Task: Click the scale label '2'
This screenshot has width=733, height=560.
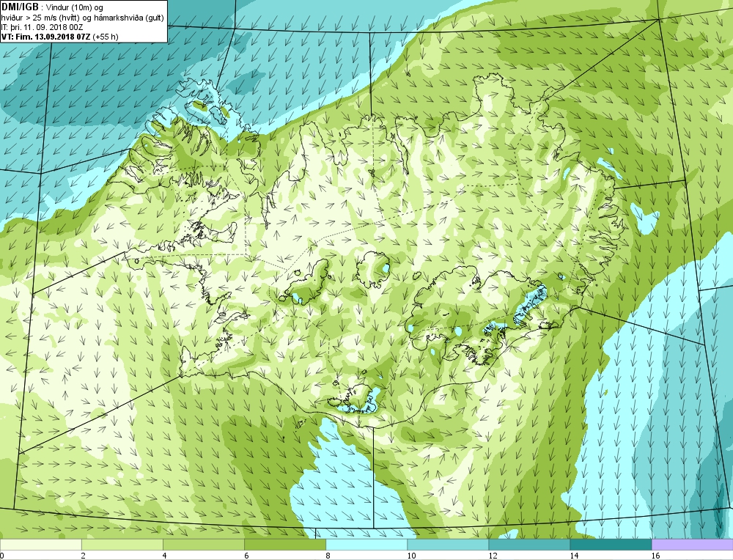Action: 84,556
